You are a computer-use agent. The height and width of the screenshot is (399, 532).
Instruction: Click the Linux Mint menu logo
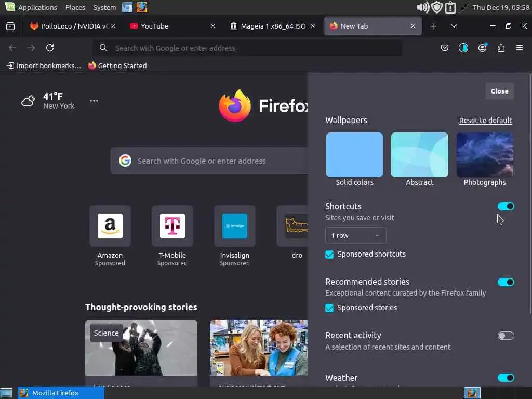pyautogui.click(x=10, y=7)
